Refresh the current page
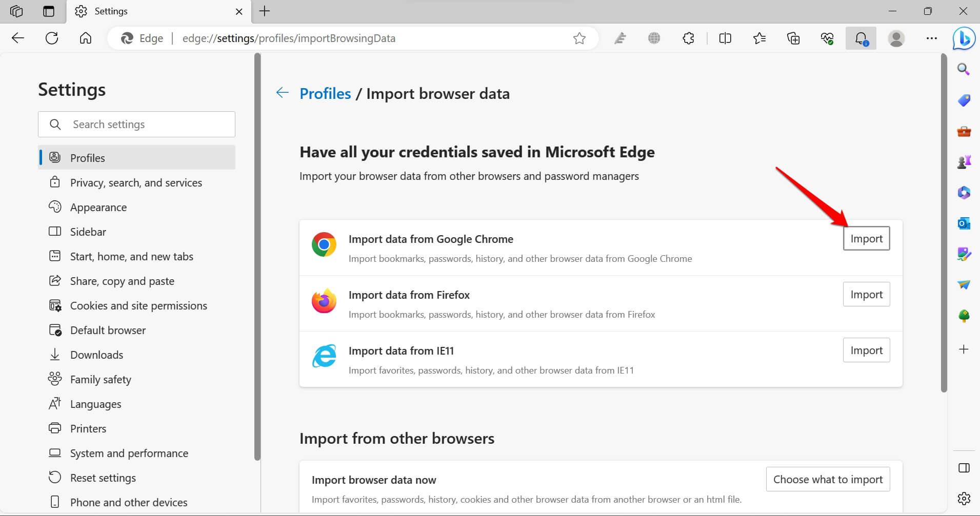This screenshot has height=516, width=980. 52,38
